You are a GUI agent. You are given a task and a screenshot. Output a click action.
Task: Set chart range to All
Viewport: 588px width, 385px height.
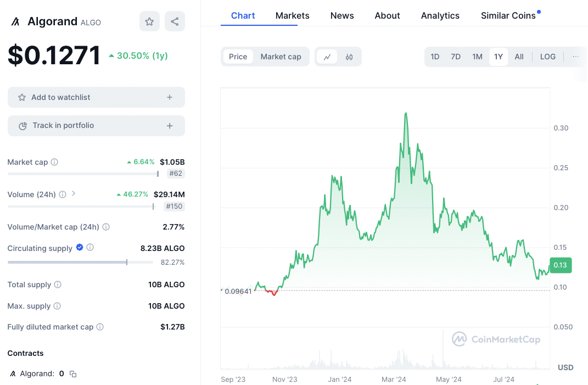tap(519, 57)
